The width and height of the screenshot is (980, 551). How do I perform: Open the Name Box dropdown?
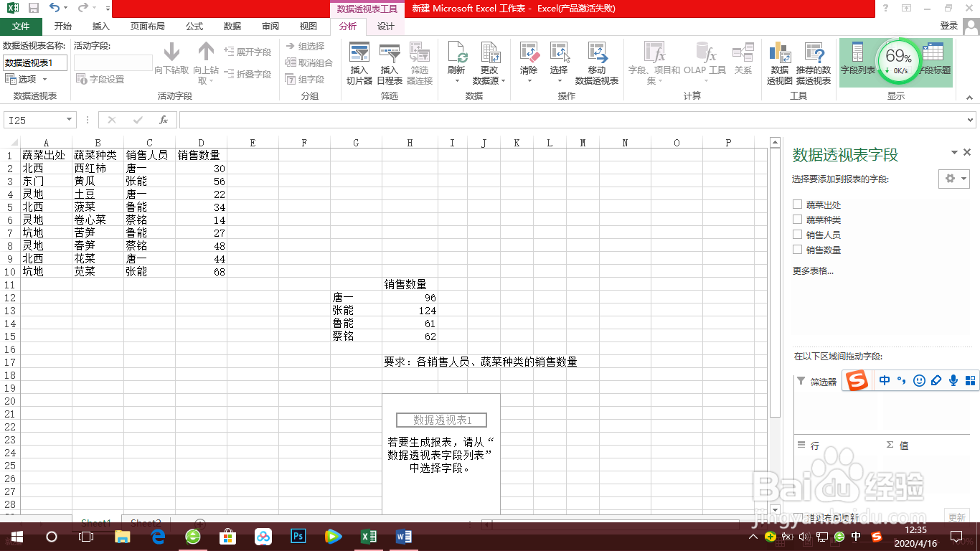click(x=69, y=120)
